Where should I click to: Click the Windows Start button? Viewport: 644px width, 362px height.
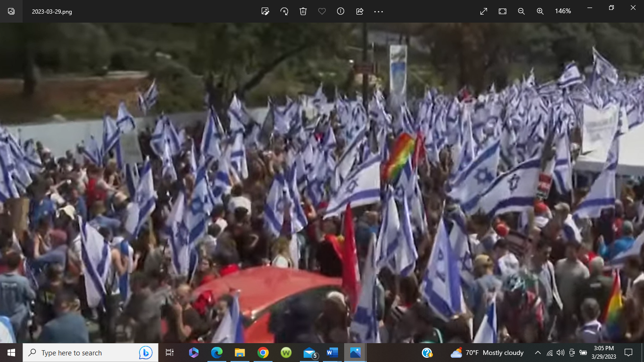pos(11,353)
